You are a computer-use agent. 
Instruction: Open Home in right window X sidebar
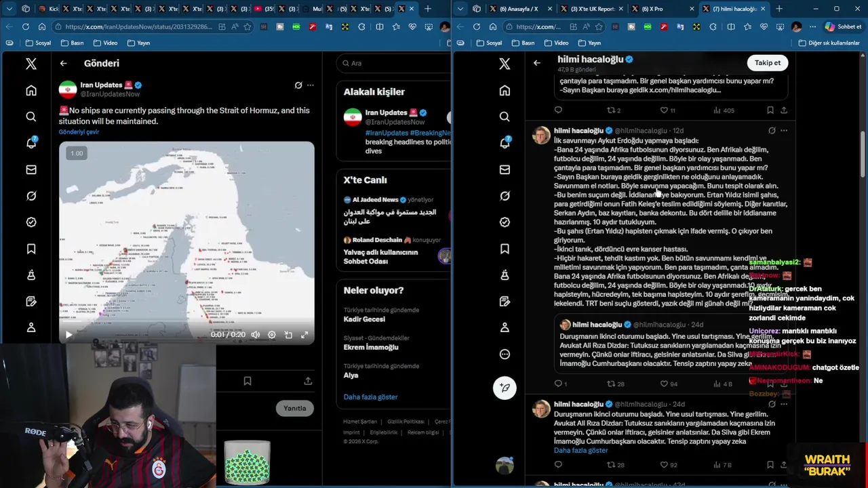point(505,90)
